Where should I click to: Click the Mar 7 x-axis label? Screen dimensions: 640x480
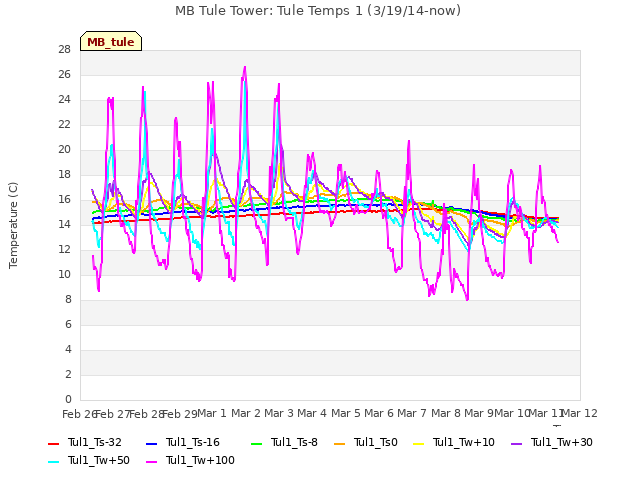coord(412,413)
